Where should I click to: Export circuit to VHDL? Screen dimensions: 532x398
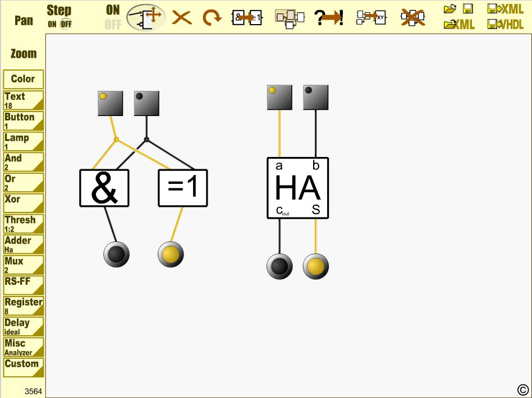(x=505, y=25)
